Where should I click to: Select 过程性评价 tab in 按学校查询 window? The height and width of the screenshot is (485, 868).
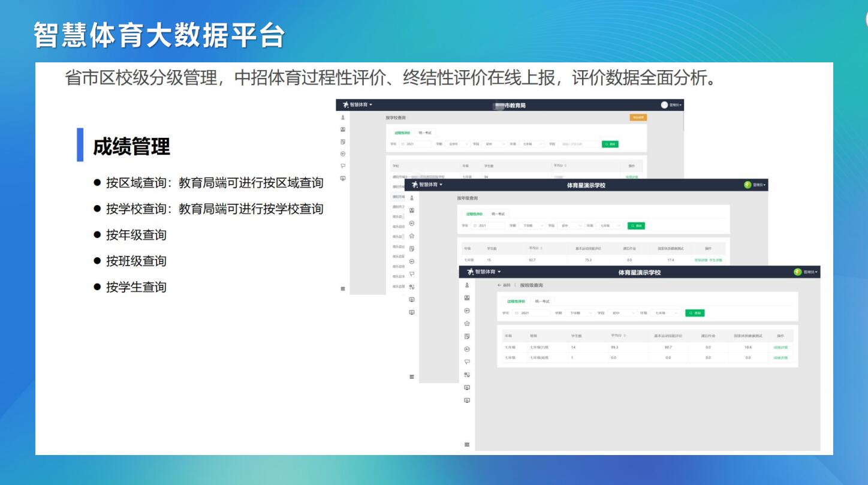(402, 132)
